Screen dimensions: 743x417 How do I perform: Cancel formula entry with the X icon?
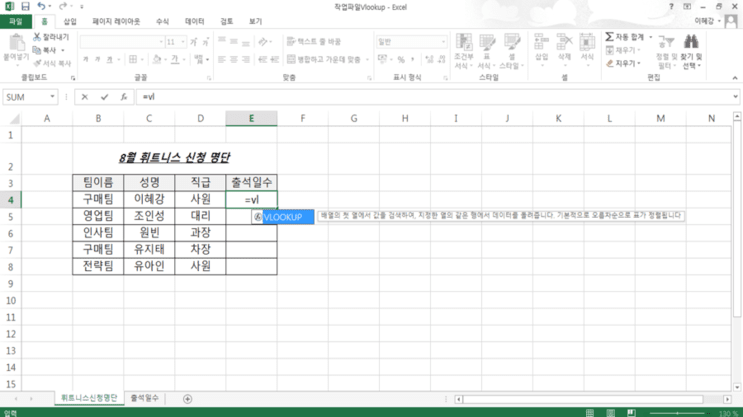tap(84, 97)
